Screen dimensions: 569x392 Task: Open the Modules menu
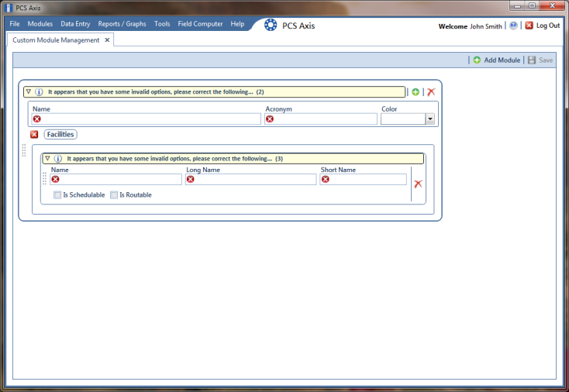point(40,24)
